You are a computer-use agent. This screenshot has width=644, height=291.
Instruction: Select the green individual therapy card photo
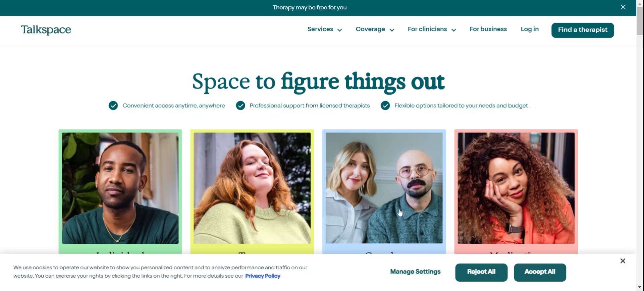pyautogui.click(x=120, y=188)
